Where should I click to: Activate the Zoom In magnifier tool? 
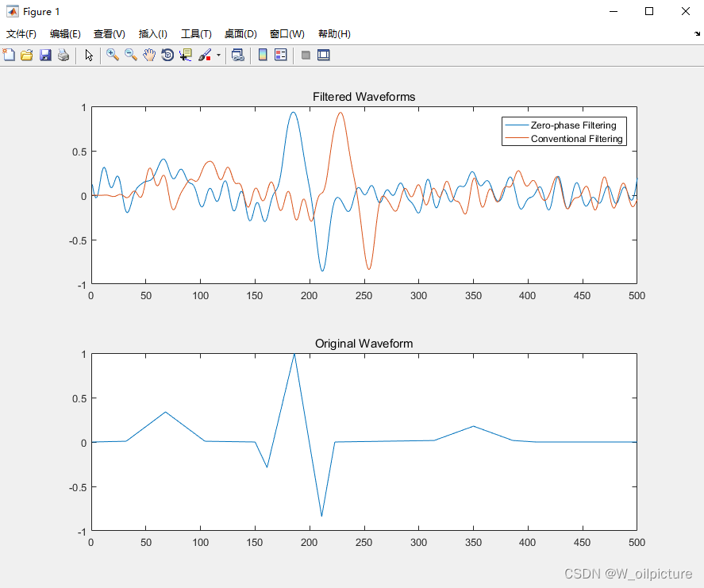pos(112,56)
